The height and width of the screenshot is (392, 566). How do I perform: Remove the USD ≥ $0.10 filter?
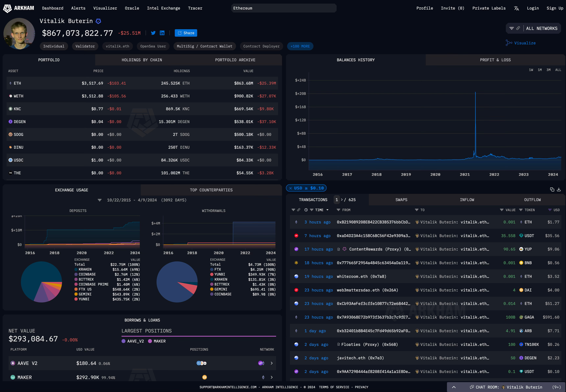click(x=291, y=188)
